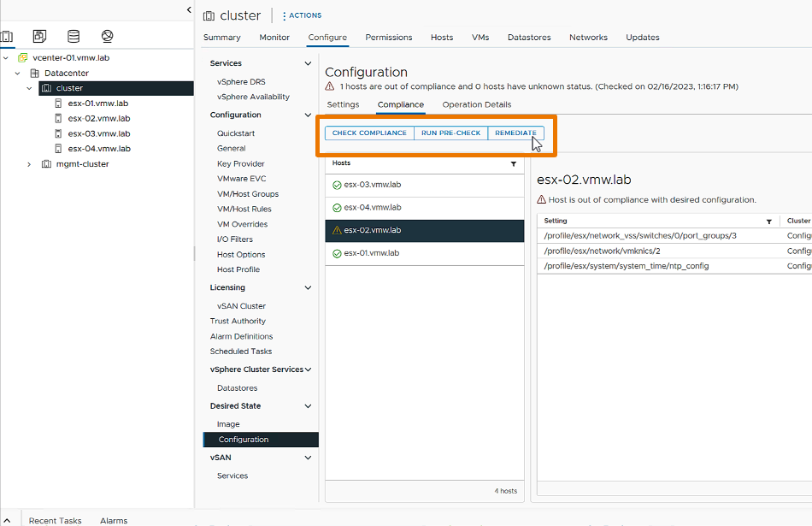Open the VMs and Templates inventory icon
Image resolution: width=812 pixels, height=526 pixels.
(x=40, y=37)
